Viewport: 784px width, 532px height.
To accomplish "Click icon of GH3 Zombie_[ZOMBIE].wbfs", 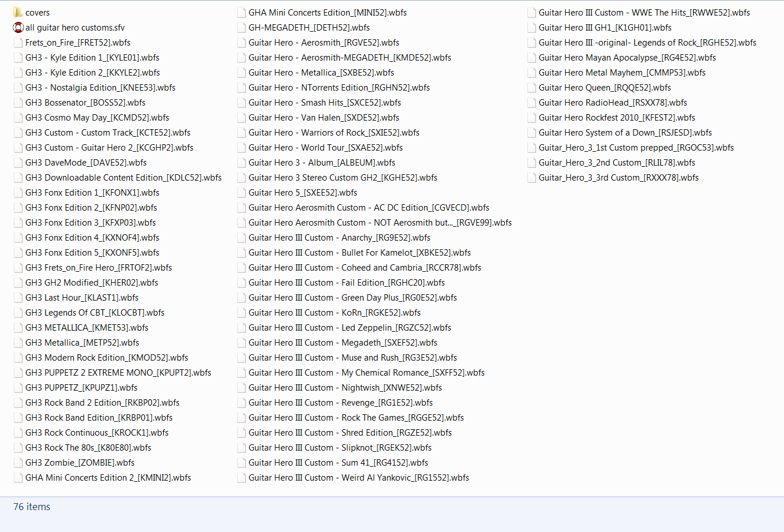I will [18, 462].
